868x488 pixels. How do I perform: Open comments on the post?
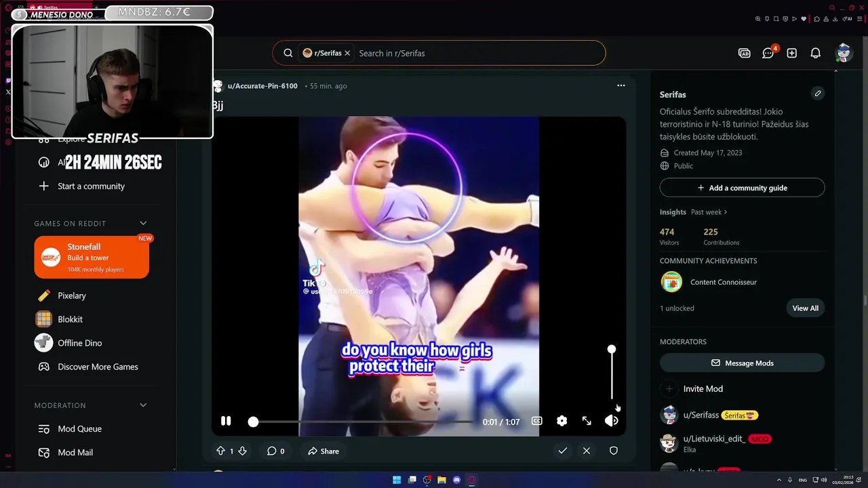coord(275,451)
